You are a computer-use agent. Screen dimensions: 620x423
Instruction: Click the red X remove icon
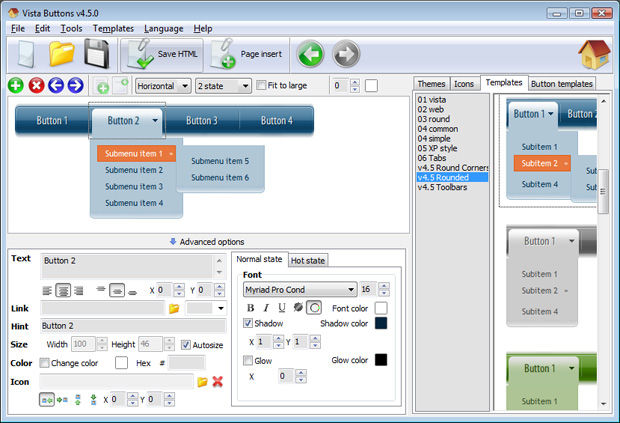pos(217,381)
